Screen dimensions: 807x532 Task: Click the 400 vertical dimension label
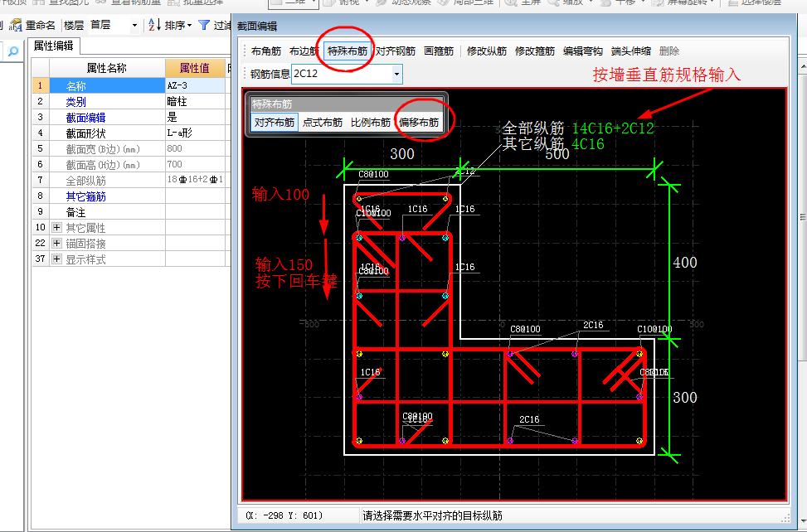click(685, 263)
